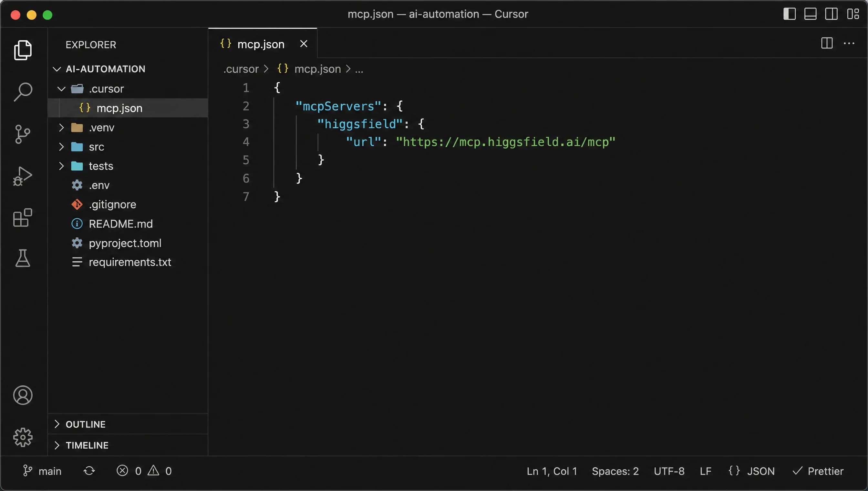Open the Extensions view icon
The height and width of the screenshot is (491, 868).
[23, 217]
